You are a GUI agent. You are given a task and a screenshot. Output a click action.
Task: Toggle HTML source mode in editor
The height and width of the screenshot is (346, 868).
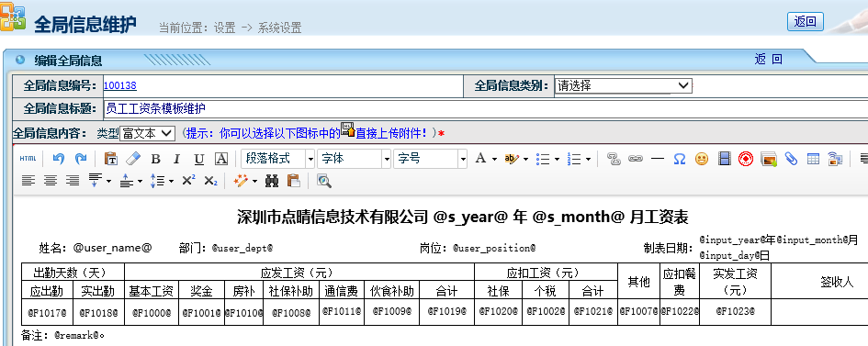tap(28, 159)
